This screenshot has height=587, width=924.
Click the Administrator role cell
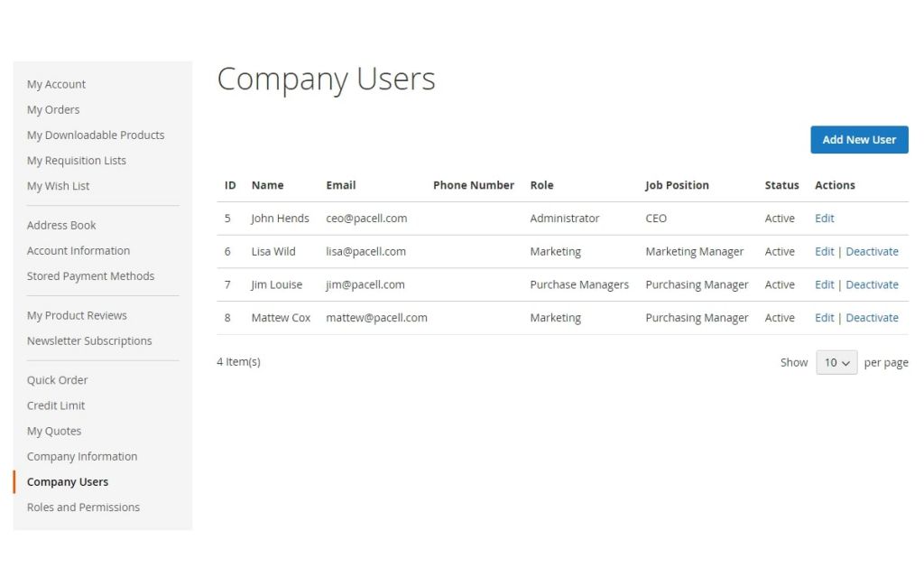coord(565,219)
